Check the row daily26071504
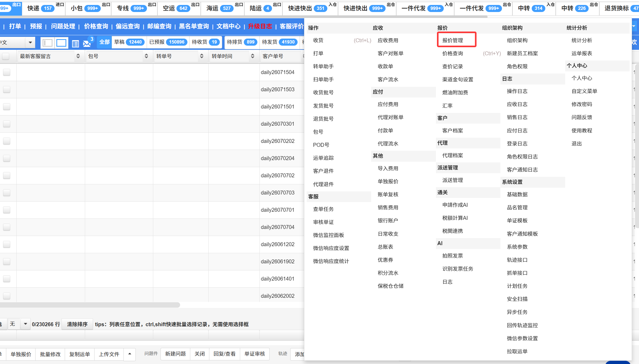 click(7, 72)
